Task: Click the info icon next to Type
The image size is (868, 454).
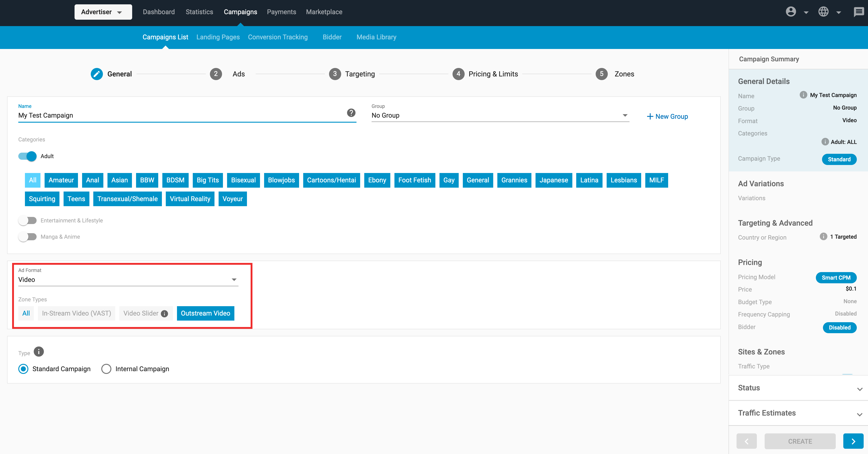Action: 39,352
